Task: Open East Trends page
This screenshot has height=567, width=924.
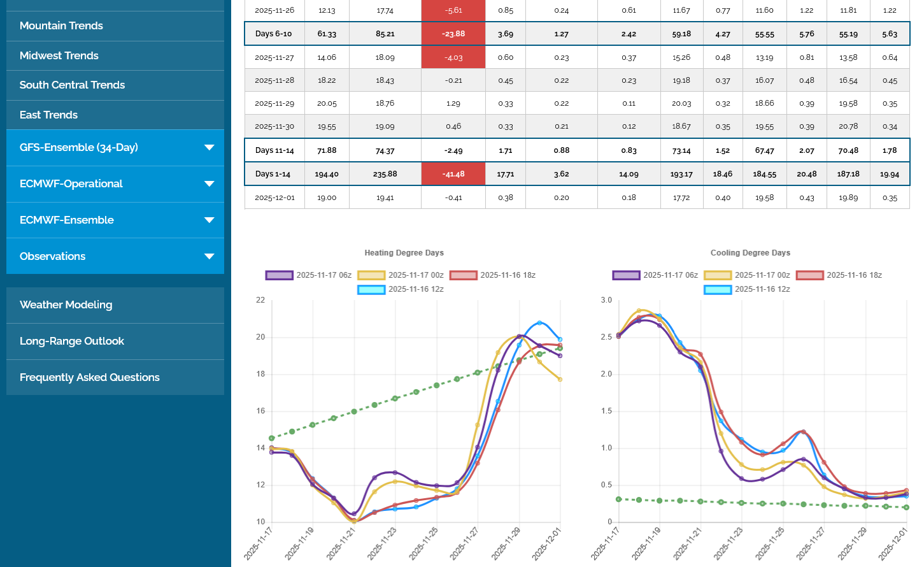Action: click(x=48, y=115)
